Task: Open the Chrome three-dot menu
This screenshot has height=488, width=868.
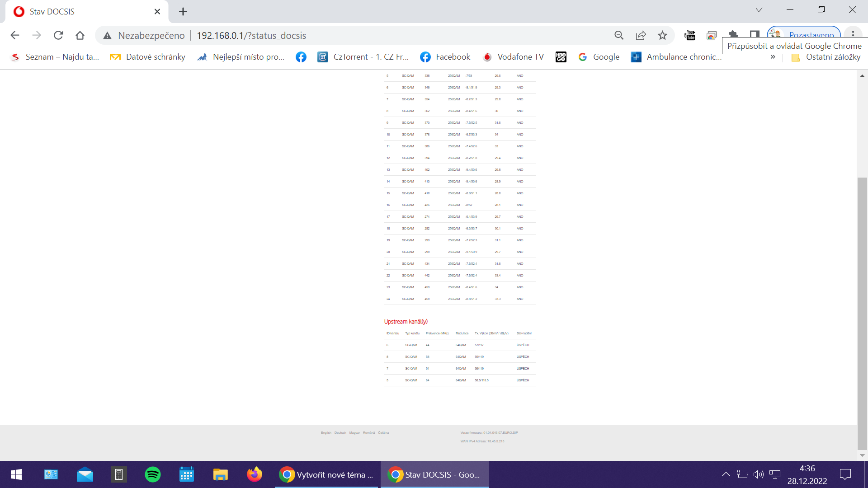Action: 853,34
